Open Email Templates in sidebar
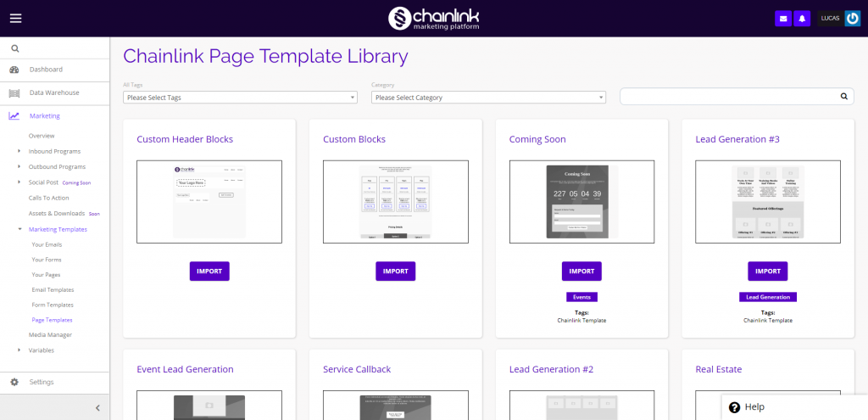 pyautogui.click(x=53, y=290)
